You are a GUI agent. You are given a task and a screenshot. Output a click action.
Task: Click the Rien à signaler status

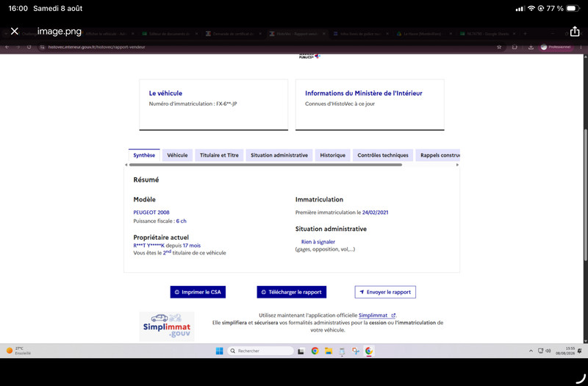(x=318, y=242)
